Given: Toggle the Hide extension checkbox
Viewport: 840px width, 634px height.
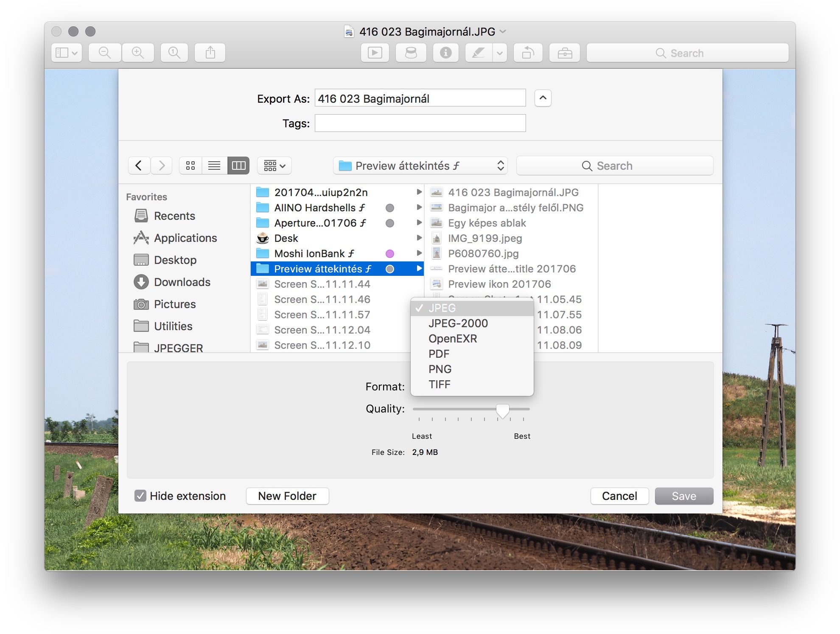Looking at the screenshot, I should pos(140,496).
